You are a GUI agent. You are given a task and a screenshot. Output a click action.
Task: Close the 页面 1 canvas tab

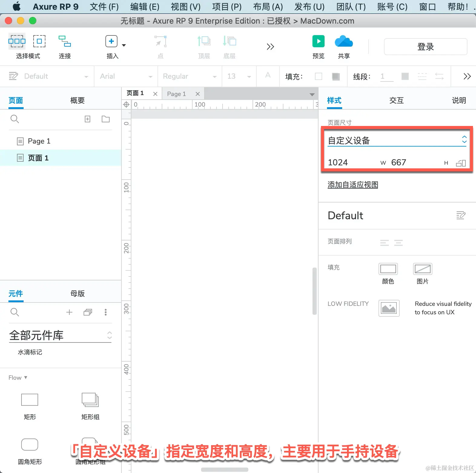click(155, 94)
